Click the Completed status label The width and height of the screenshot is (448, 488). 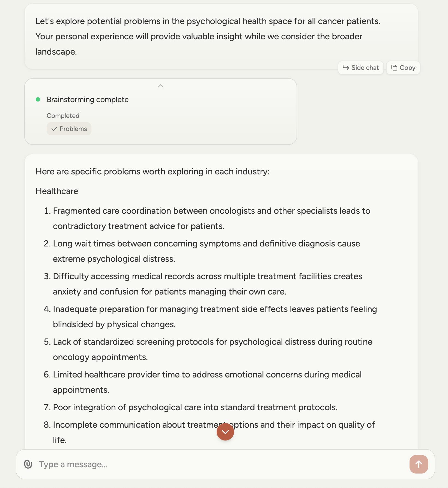tap(63, 116)
